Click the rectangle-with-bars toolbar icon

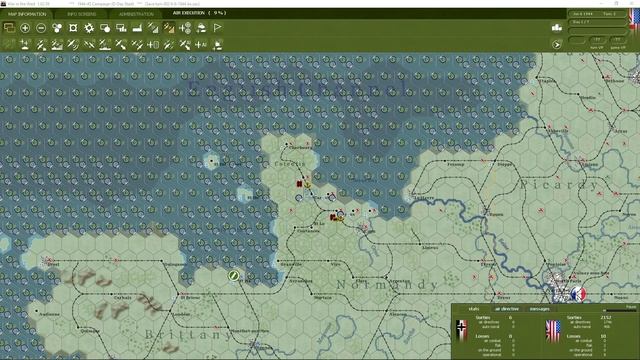tap(121, 28)
